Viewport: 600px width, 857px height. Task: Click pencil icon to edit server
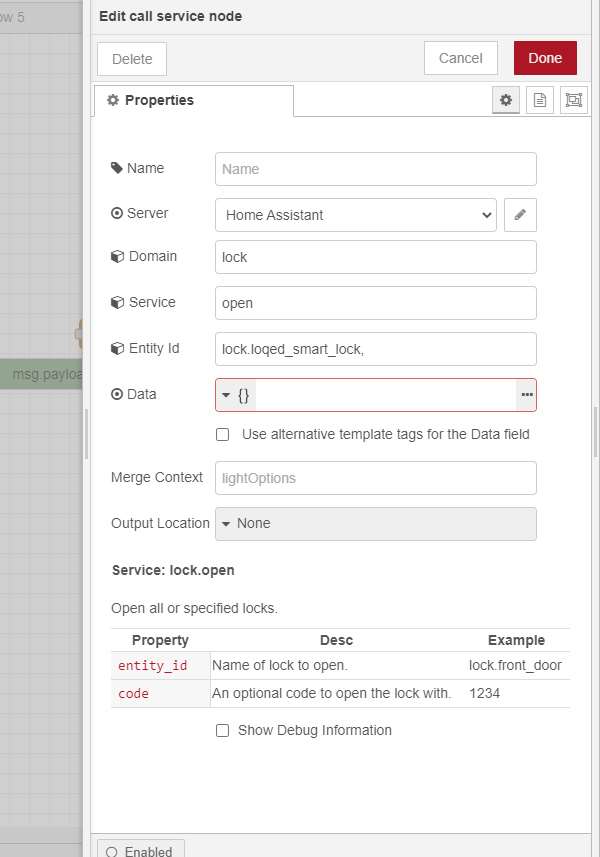(x=520, y=215)
